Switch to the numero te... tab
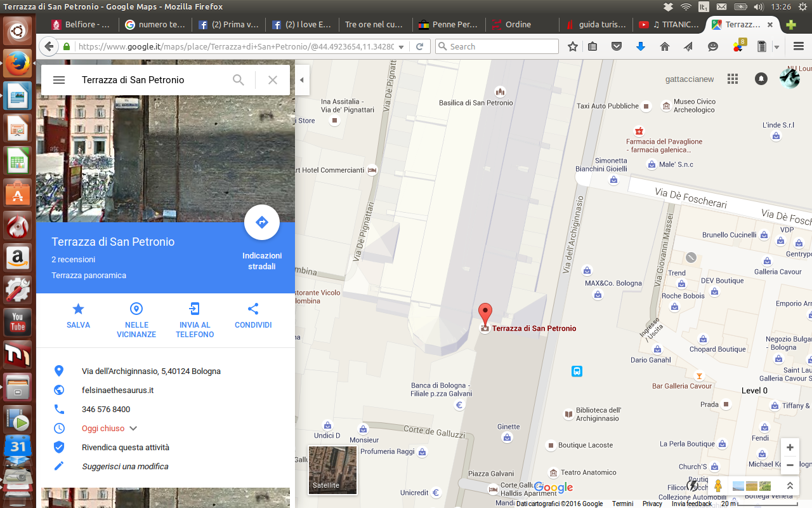The width and height of the screenshot is (812, 508). coord(155,25)
